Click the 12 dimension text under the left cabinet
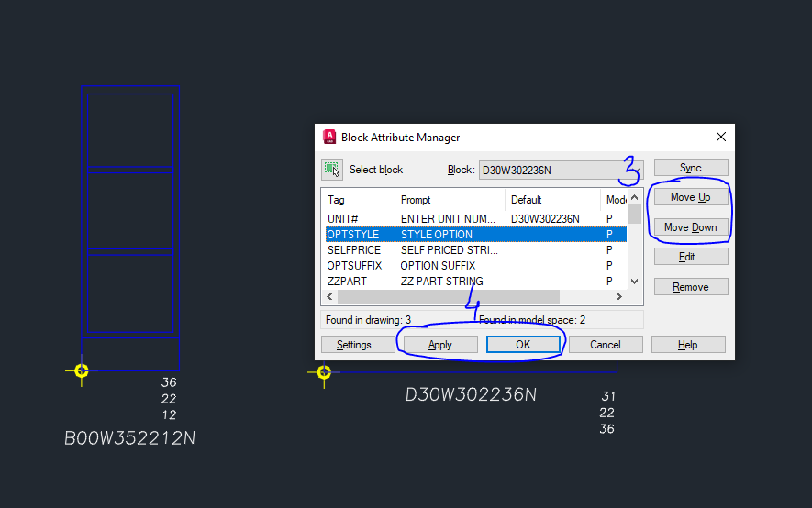Screen dimensions: 812x508 (x=169, y=414)
